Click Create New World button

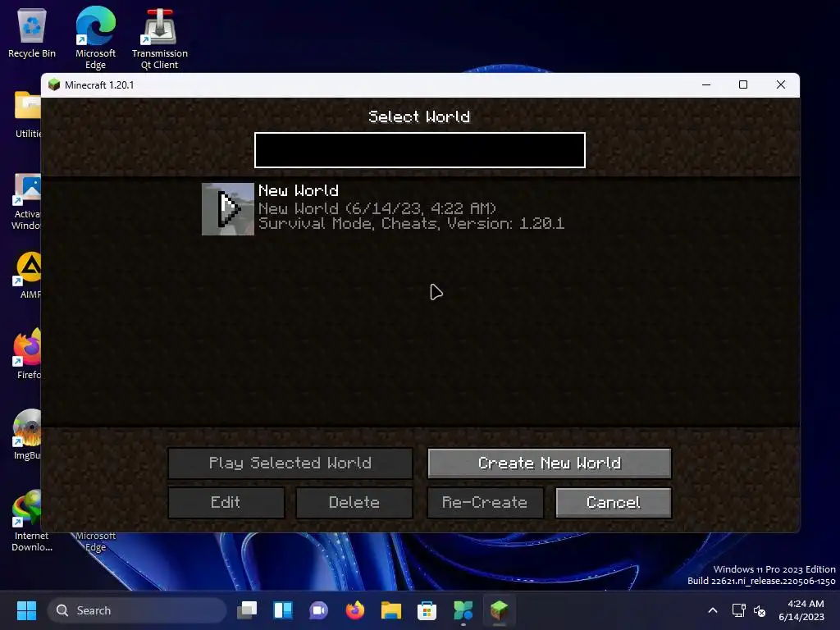(550, 463)
